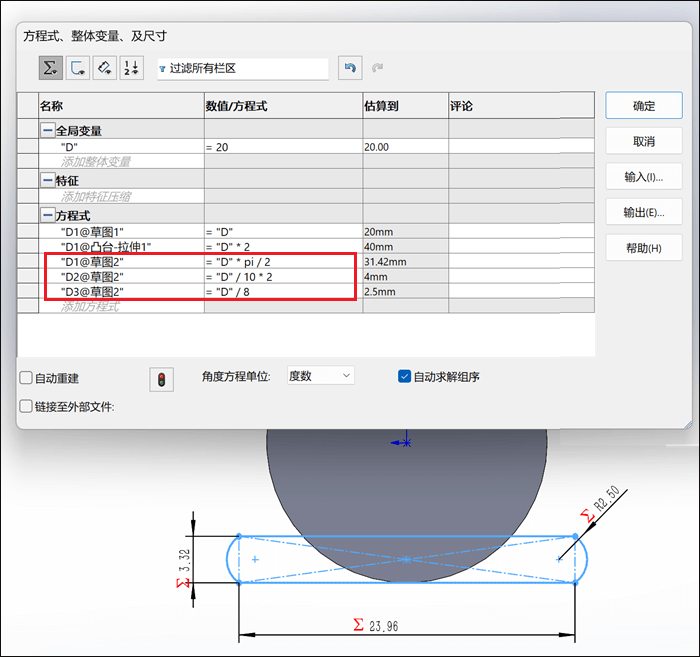Click the 3.32 height dimension
Screen dimensions: 700x657
click(184, 560)
